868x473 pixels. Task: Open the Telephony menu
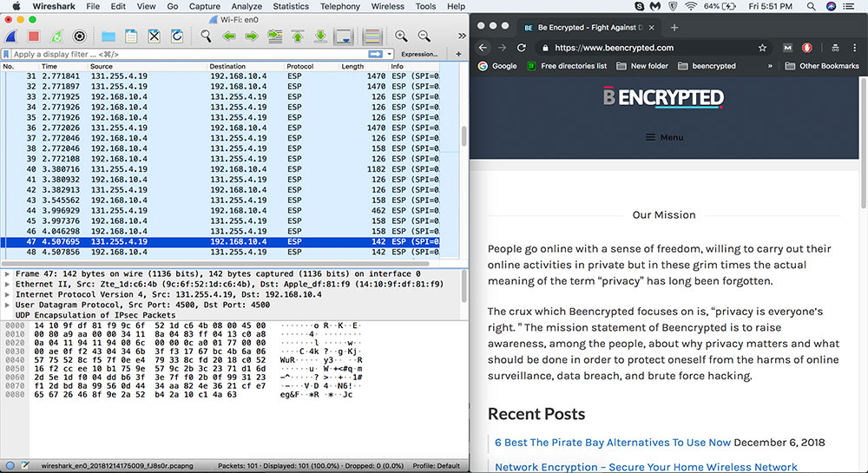point(340,7)
